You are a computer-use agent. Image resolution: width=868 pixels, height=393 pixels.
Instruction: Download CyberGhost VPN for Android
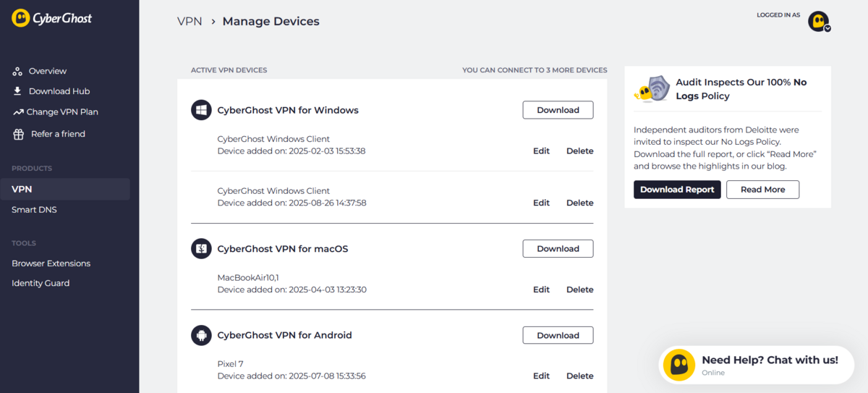[558, 335]
